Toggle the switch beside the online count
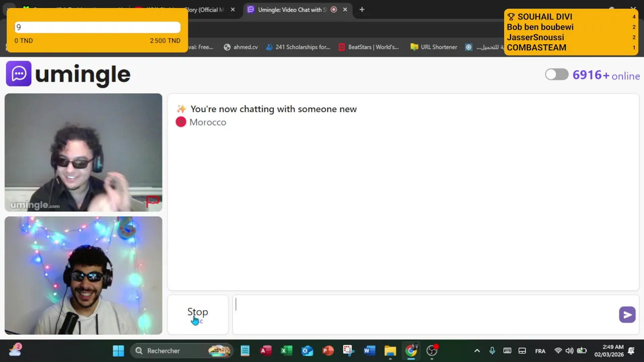The width and height of the screenshot is (644, 362). (556, 75)
